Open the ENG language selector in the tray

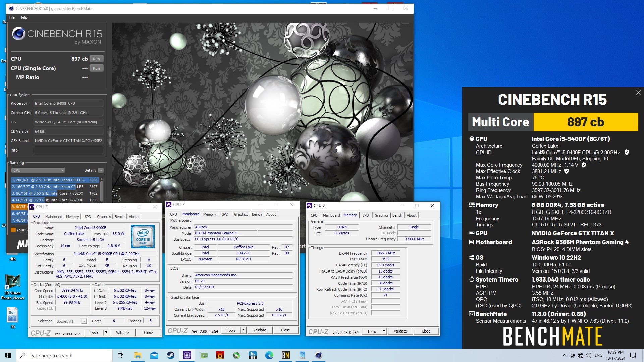pos(598,355)
